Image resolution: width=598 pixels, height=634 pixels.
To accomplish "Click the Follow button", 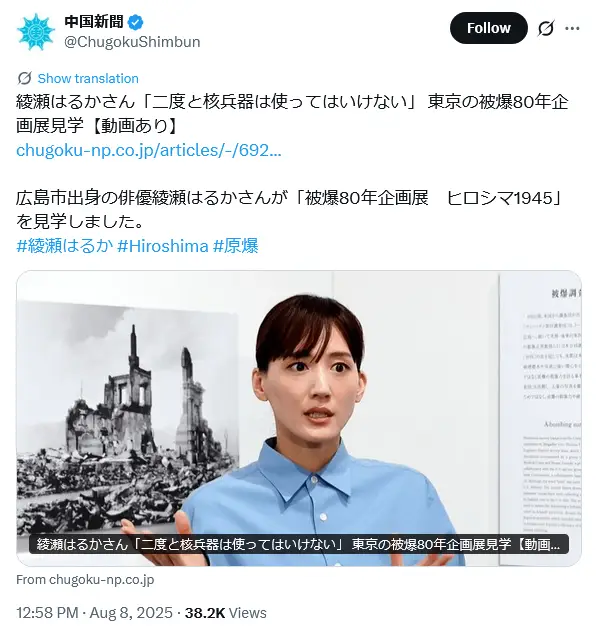I will pyautogui.click(x=488, y=28).
